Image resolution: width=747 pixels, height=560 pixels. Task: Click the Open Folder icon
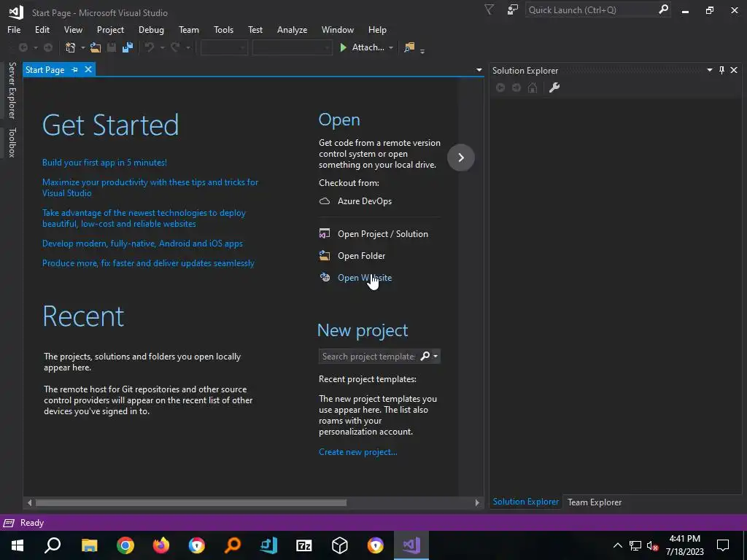(x=325, y=256)
